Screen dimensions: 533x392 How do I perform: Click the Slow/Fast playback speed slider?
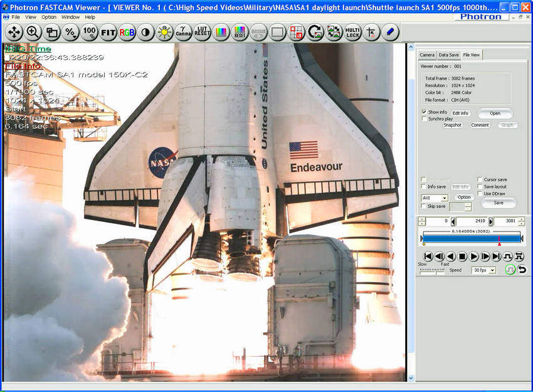coord(432,270)
